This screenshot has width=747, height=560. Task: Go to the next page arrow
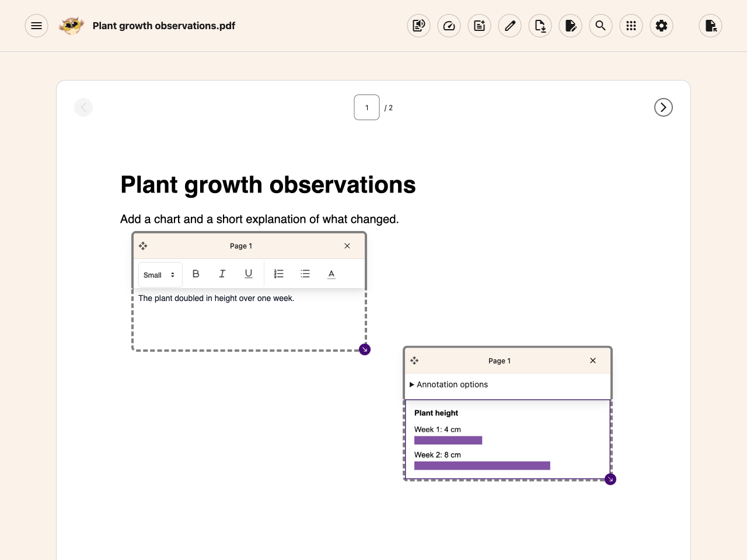coord(664,107)
